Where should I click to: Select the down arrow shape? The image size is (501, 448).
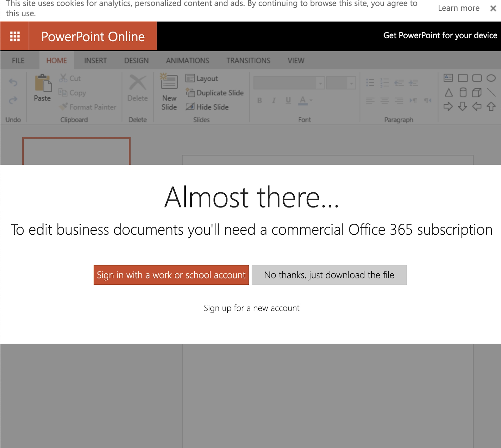pyautogui.click(x=462, y=107)
